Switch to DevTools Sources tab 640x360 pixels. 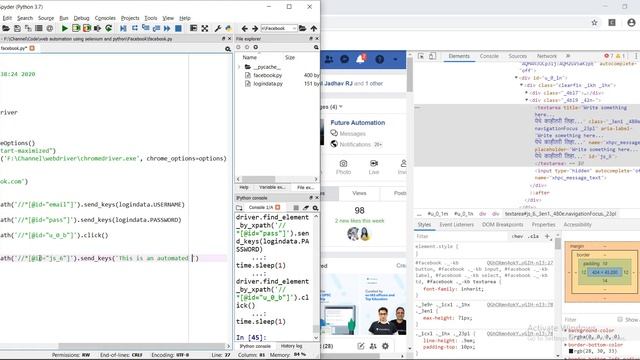[518, 56]
